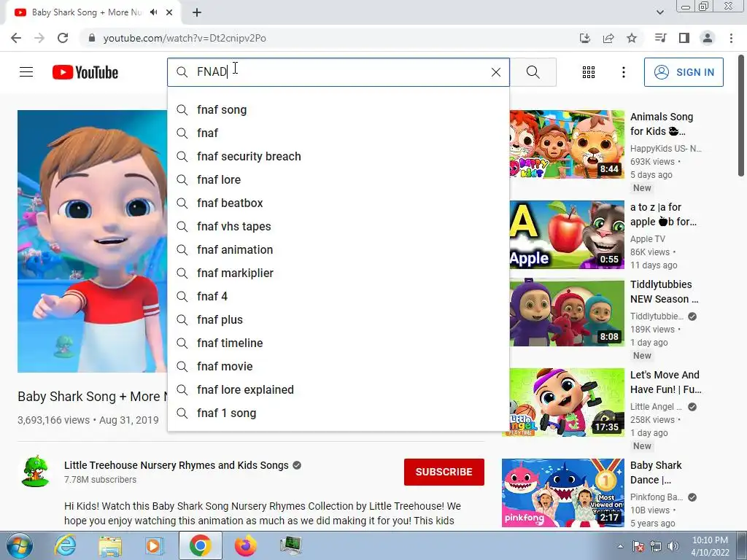Open the Tiddlytubbies NEW Season thumbnail
The image size is (747, 560).
click(567, 312)
